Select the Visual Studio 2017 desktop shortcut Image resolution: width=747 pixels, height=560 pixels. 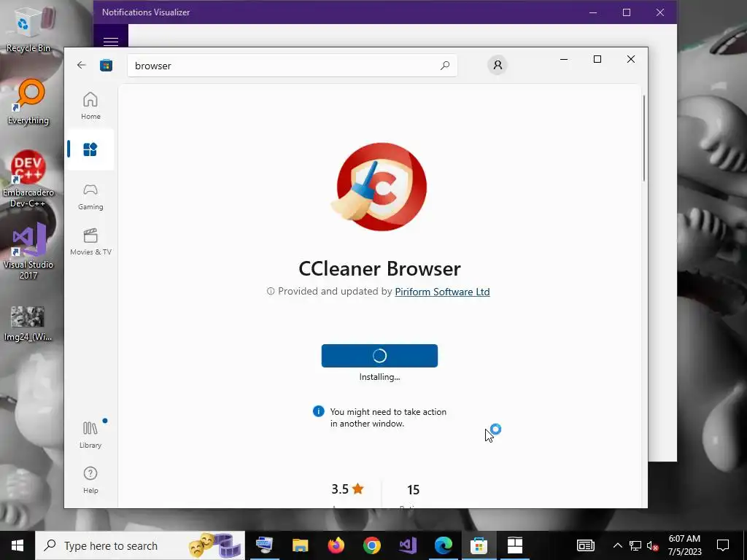28,251
